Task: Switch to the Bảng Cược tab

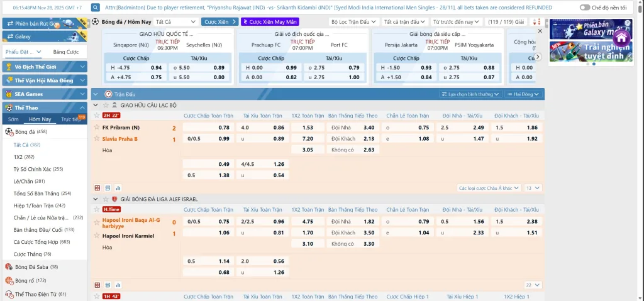Action: (65, 52)
